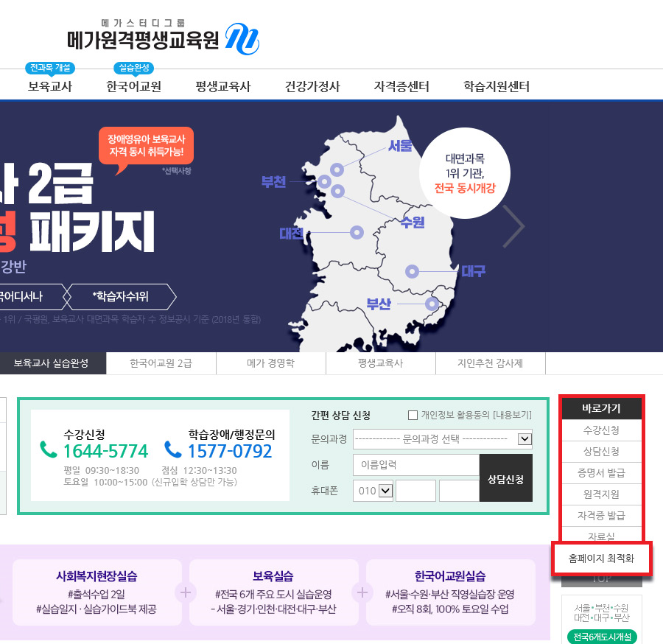
Task: Click the blue Mega M logo icon
Action: tap(242, 39)
